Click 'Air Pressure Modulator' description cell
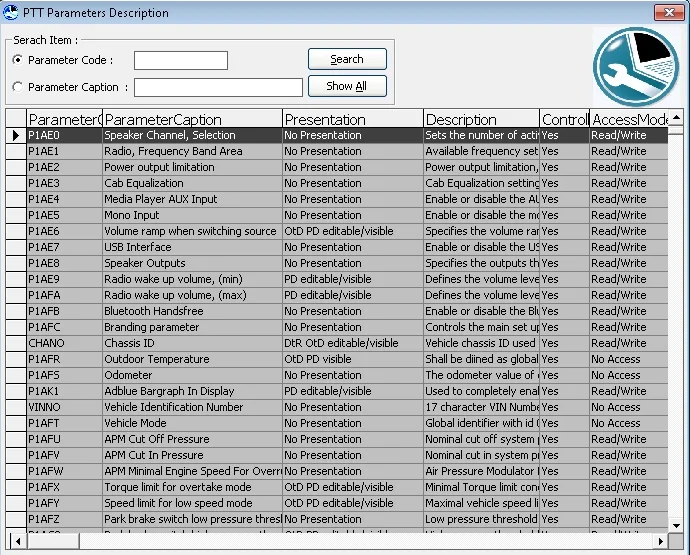 point(481,471)
